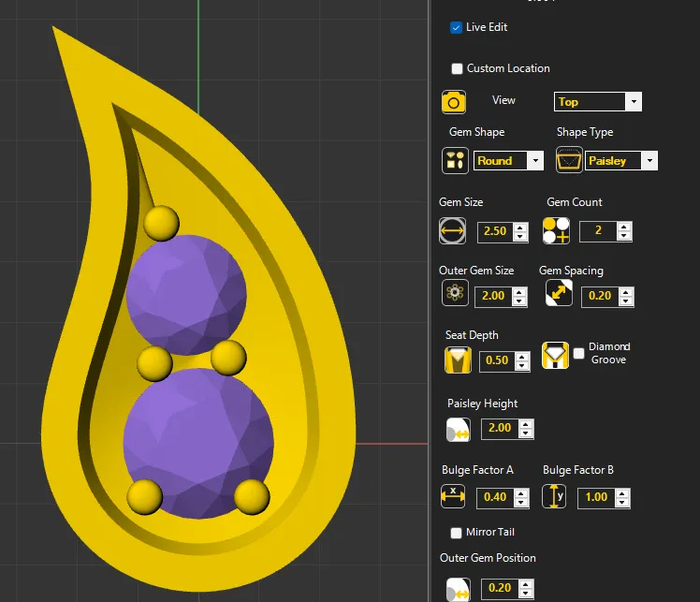The height and width of the screenshot is (602, 700).
Task: Click the Bulge Factor A icon
Action: point(453,496)
